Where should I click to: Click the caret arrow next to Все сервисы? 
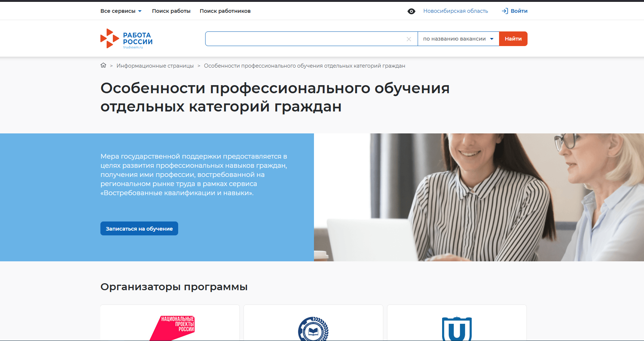(140, 11)
